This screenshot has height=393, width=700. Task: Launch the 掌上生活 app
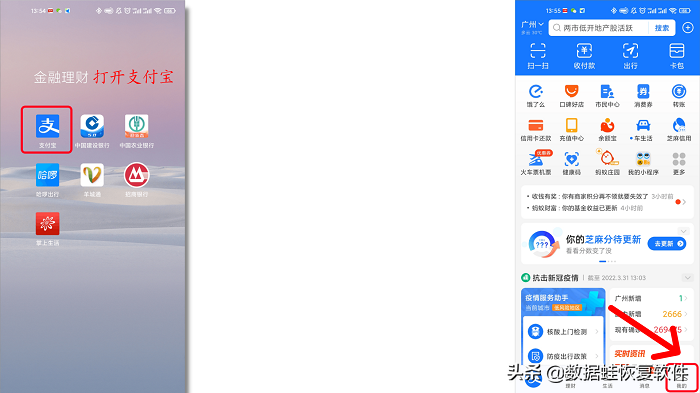tap(47, 224)
